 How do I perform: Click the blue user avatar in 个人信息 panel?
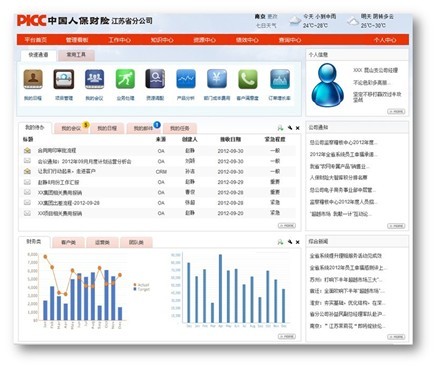coord(327,85)
